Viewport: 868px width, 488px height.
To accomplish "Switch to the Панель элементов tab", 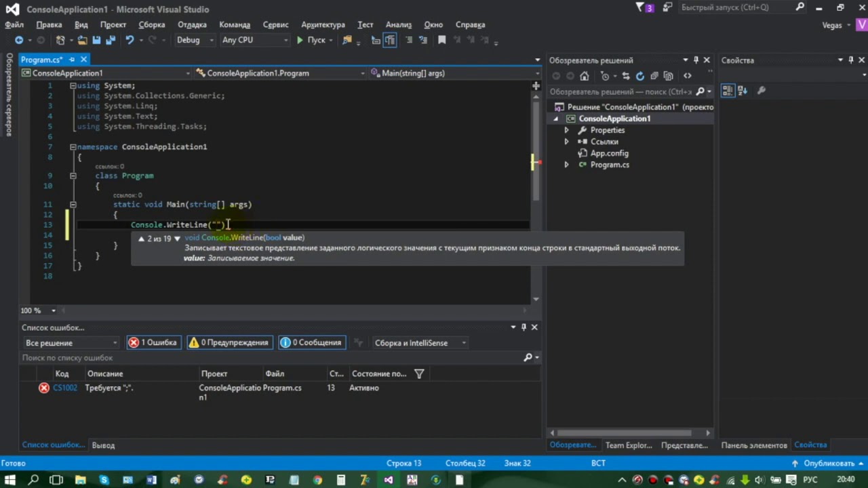I will (754, 445).
